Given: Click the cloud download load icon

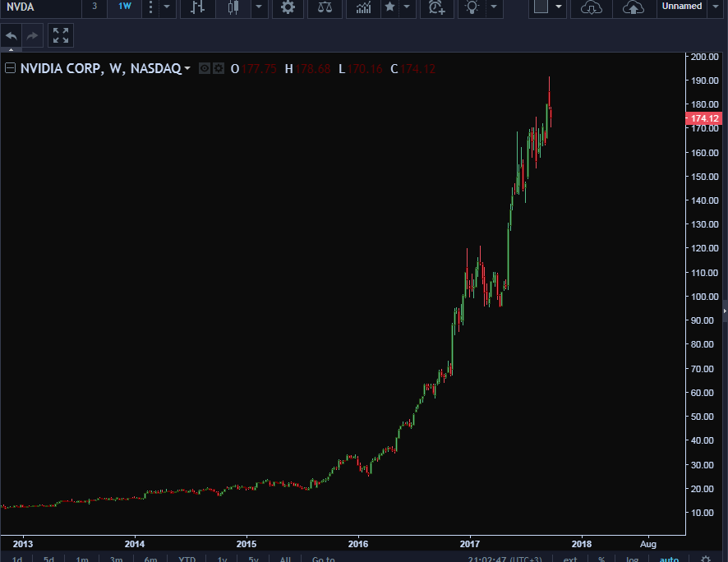Looking at the screenshot, I should tap(590, 7).
